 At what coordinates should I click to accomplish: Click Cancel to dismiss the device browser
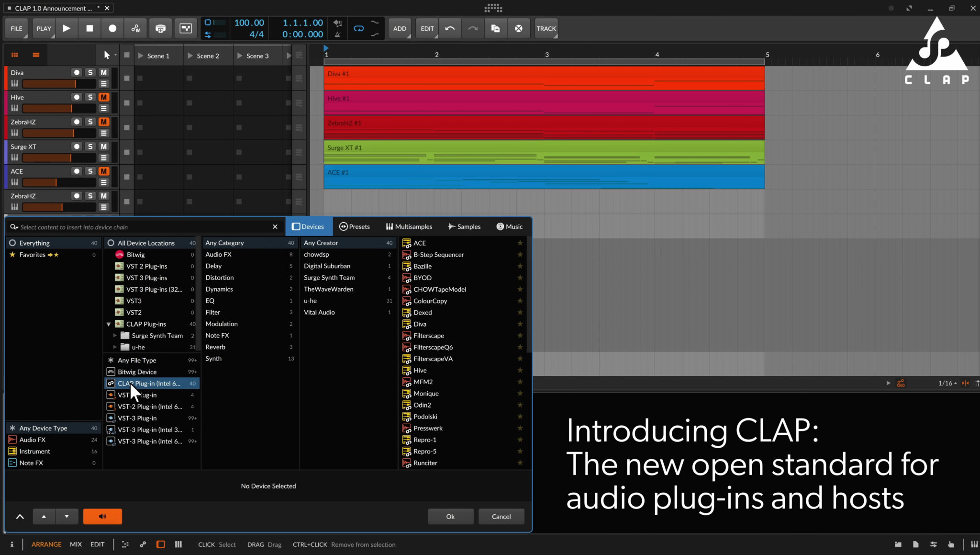click(x=501, y=516)
